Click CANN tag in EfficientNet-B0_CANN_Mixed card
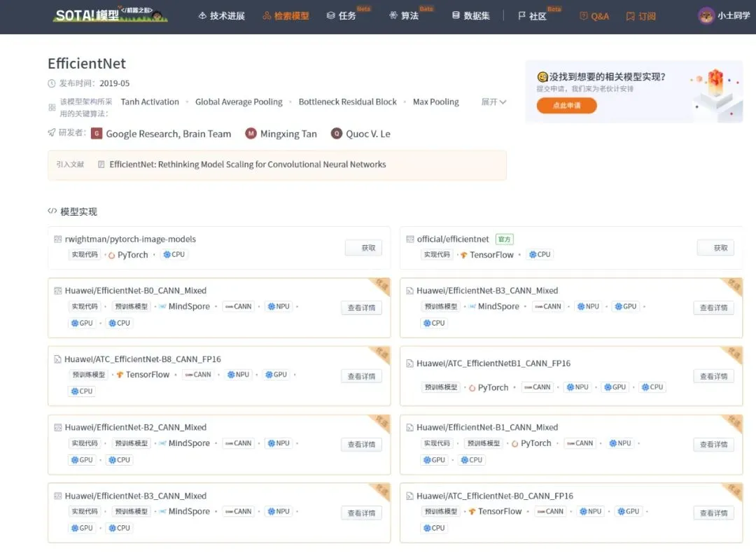The height and width of the screenshot is (556, 756). [x=238, y=307]
